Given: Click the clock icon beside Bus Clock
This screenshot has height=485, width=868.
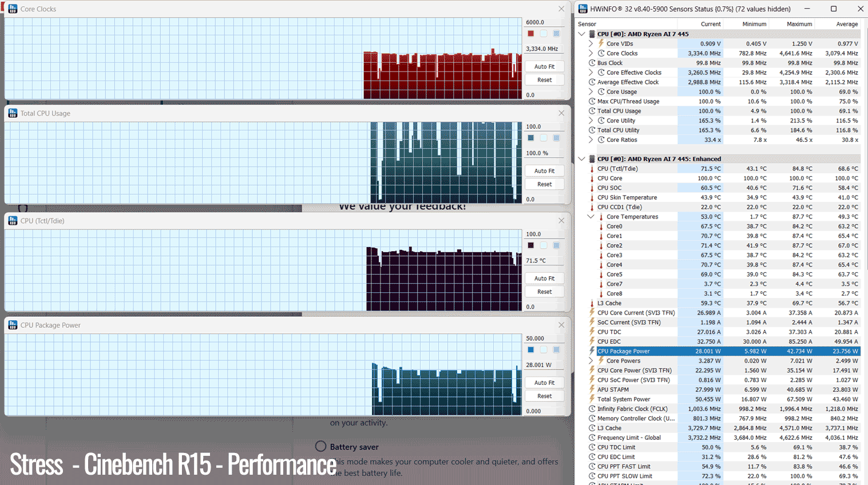Looking at the screenshot, I should (592, 63).
